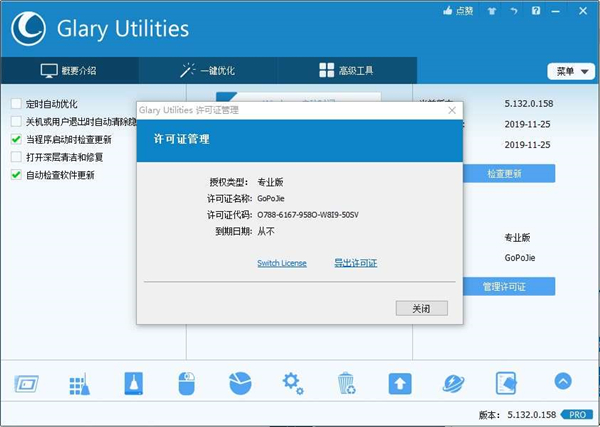Click the software update upload arrow icon
600x427 pixels.
tap(400, 383)
